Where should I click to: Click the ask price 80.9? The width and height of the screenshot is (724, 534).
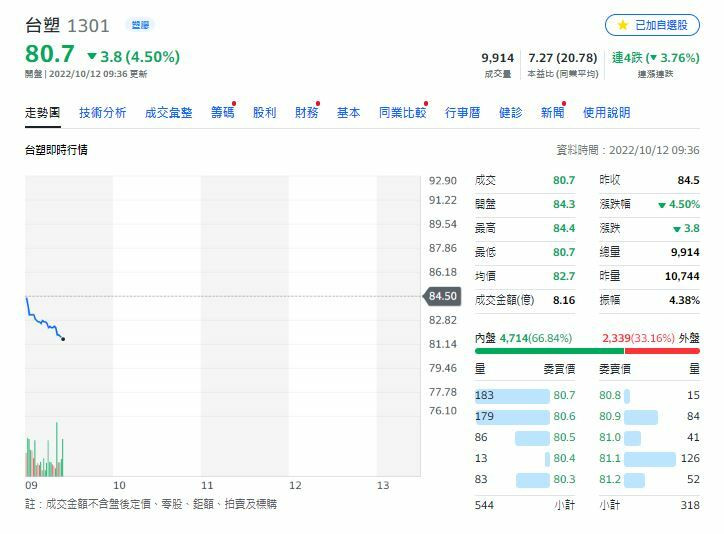pos(610,416)
